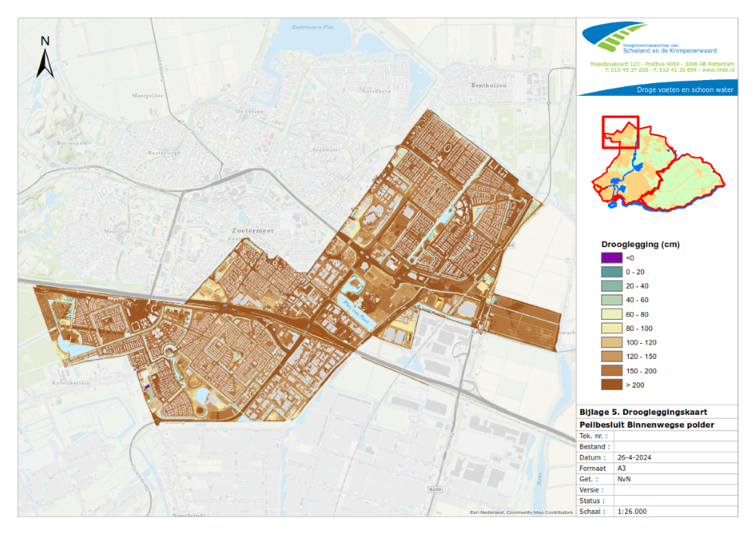Click the red extent rectangle in inset map
This screenshot has height=535, width=756.
click(620, 132)
